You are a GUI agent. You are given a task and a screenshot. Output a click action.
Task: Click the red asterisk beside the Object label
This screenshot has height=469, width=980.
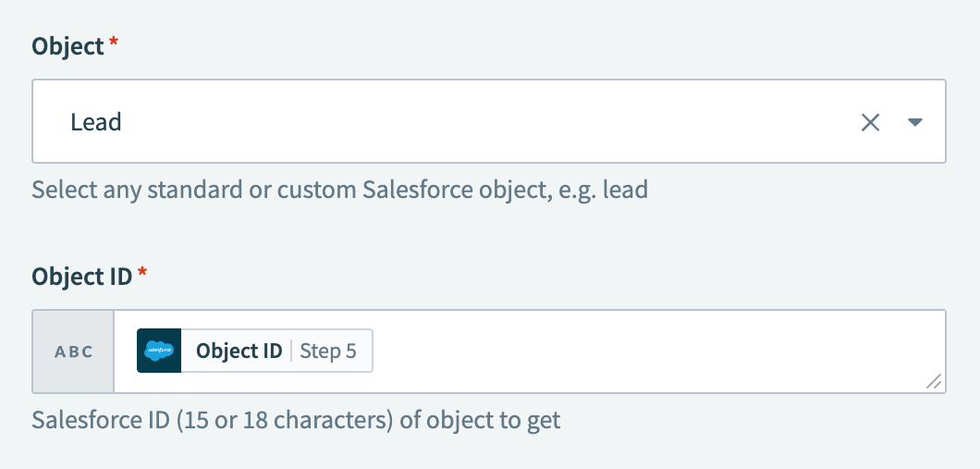(113, 42)
